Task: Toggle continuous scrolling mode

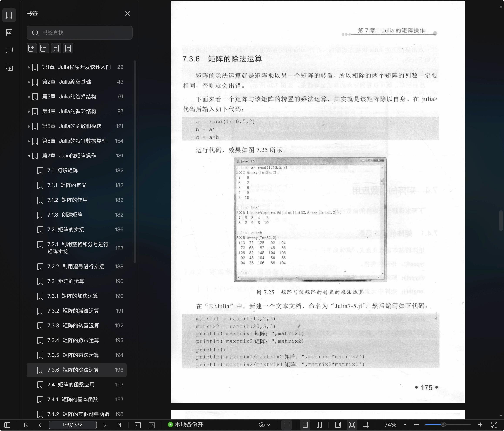Action: [287, 425]
